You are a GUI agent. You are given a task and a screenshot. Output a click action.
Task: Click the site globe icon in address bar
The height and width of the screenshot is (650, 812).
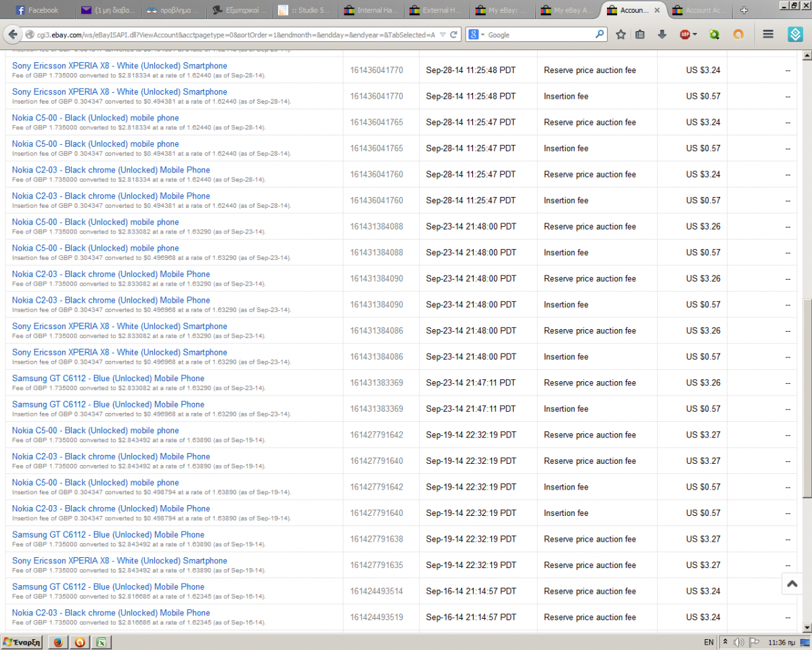coord(30,35)
